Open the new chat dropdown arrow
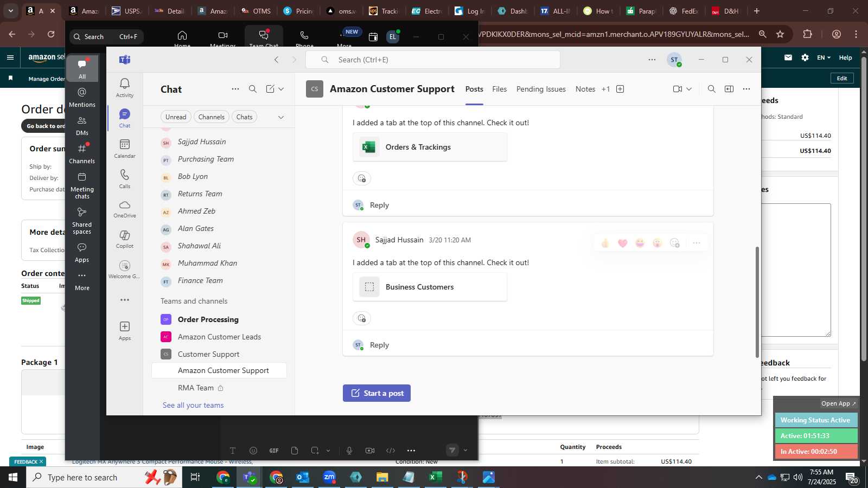868x488 pixels. pos(281,89)
